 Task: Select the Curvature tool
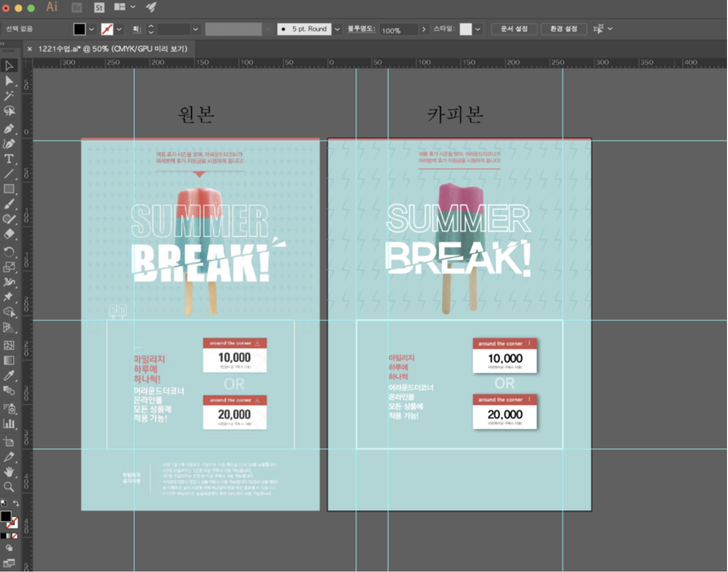click(9, 143)
